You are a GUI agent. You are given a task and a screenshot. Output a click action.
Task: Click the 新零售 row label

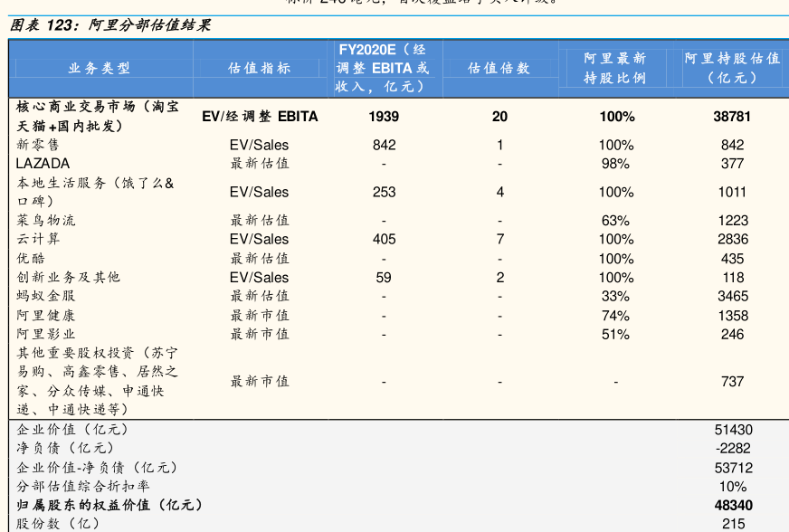(x=38, y=145)
